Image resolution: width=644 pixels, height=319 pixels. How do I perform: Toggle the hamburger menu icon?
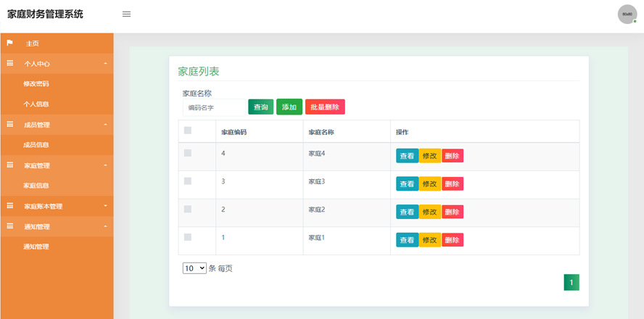coord(126,14)
